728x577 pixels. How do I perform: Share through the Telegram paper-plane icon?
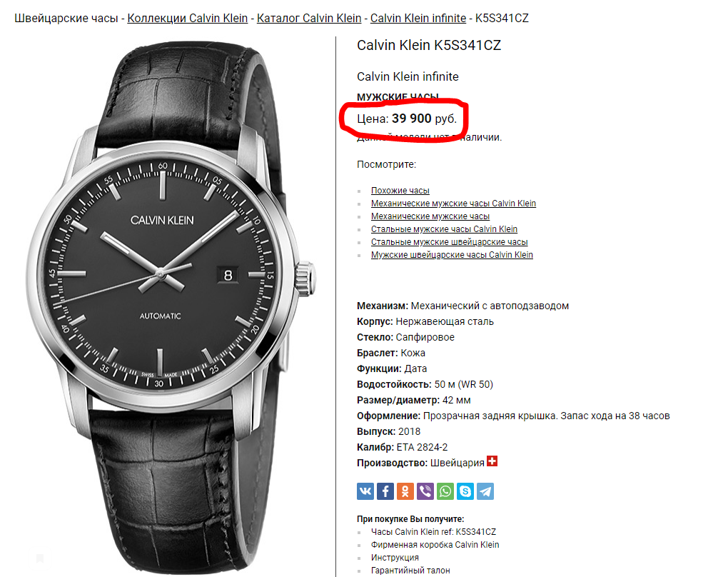pyautogui.click(x=485, y=491)
